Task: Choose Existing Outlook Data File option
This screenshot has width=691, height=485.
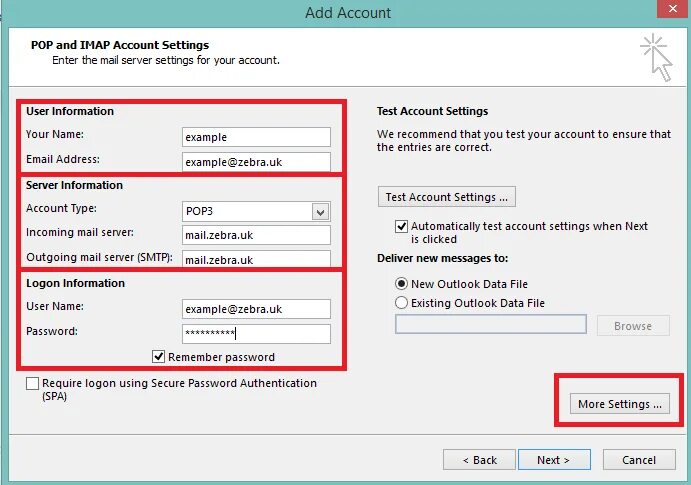Action: coord(402,303)
